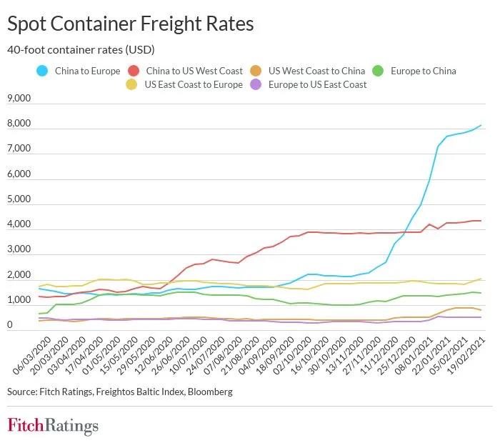Select the Europe to US East Coast label
Screen dimensions: 500x448
click(x=318, y=84)
